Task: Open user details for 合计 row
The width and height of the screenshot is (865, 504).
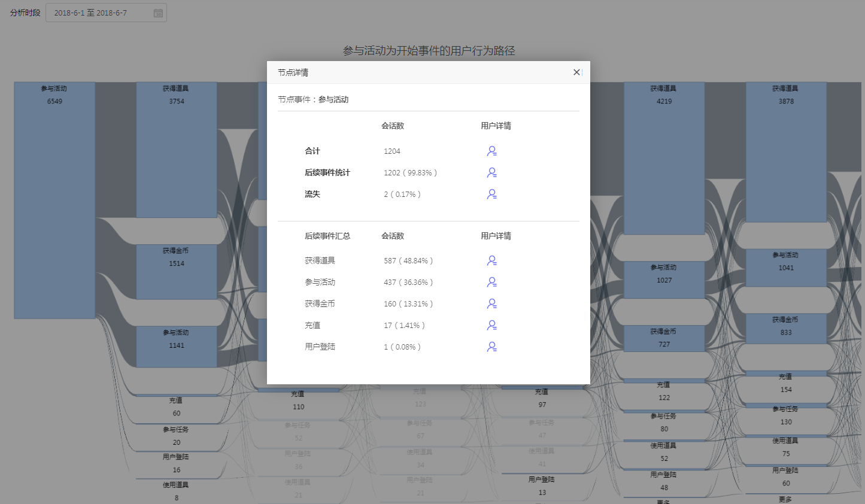Action: pos(491,151)
